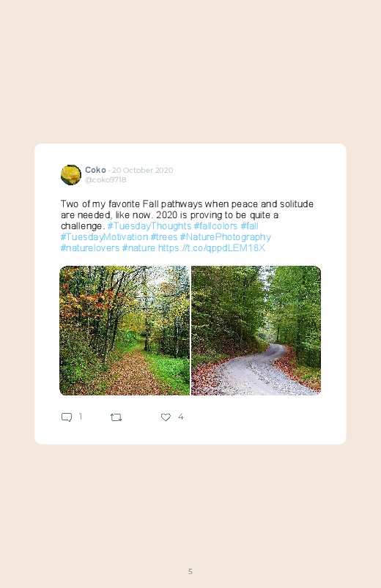
Task: Open Coko's yellow rose profile avatar
Action: click(x=71, y=175)
